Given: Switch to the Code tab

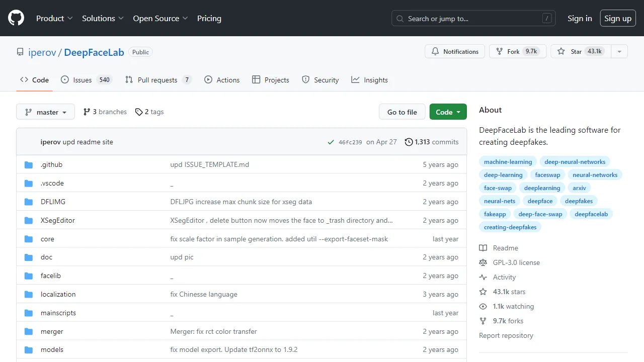Looking at the screenshot, I should (35, 80).
